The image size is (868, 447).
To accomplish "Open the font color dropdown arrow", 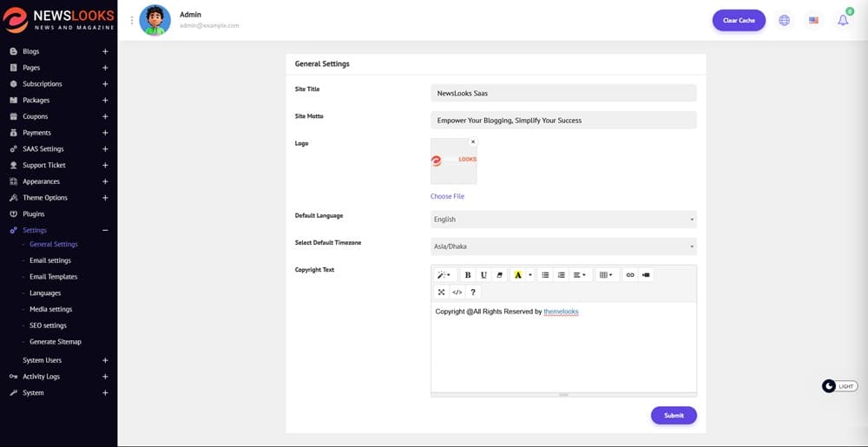I will pos(530,275).
